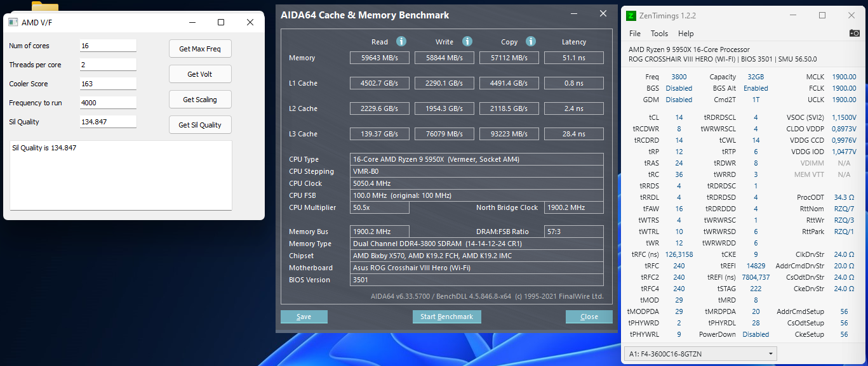The height and width of the screenshot is (366, 868).
Task: Click the CPU Clock value 5050.4 MHz
Action: 477,183
